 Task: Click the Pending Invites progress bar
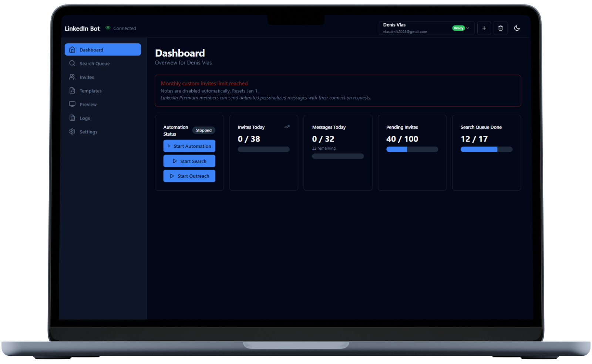pyautogui.click(x=412, y=149)
